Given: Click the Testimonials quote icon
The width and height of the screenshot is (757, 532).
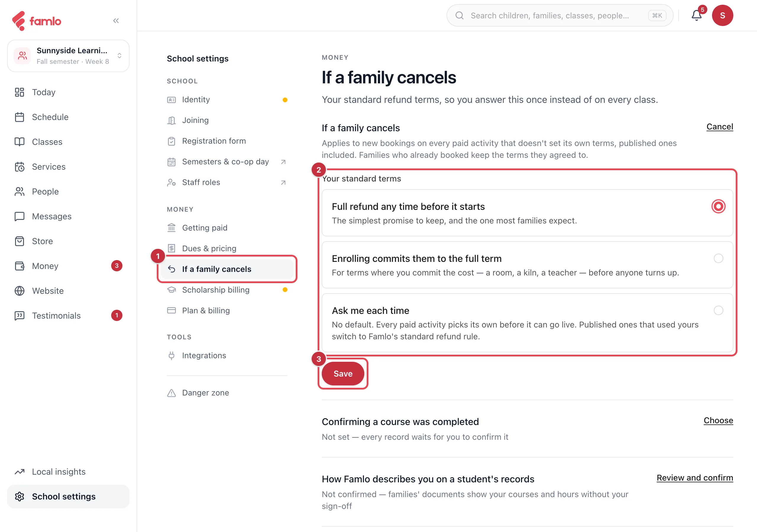Looking at the screenshot, I should coord(20,315).
